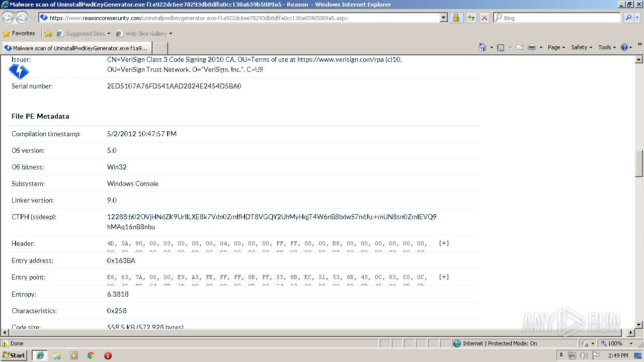Click the File PE Metadata heading

tap(40, 116)
